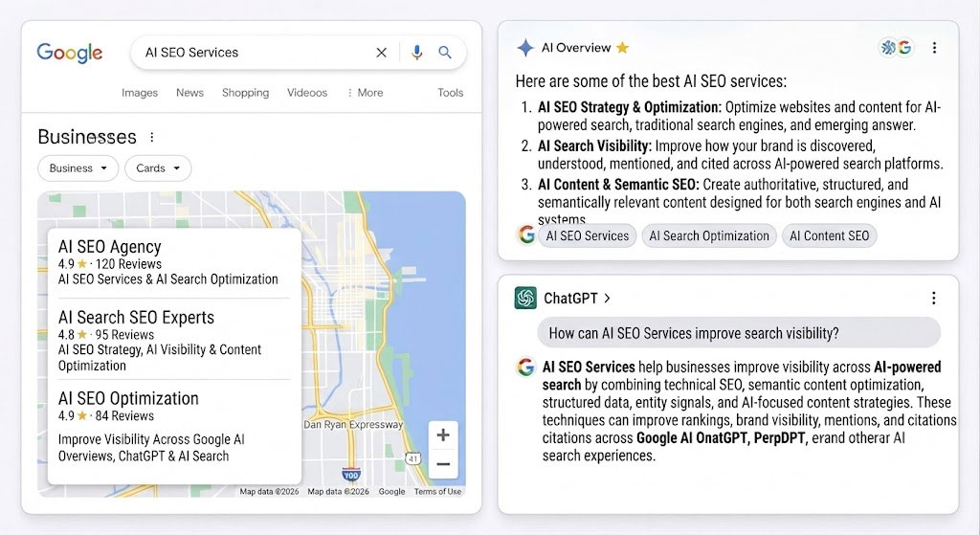
Task: Click the Google logo
Action: [69, 54]
